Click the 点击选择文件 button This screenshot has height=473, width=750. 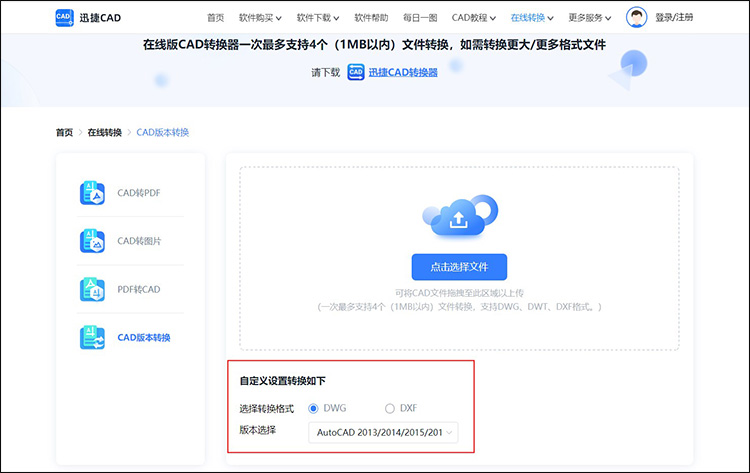[x=459, y=267]
